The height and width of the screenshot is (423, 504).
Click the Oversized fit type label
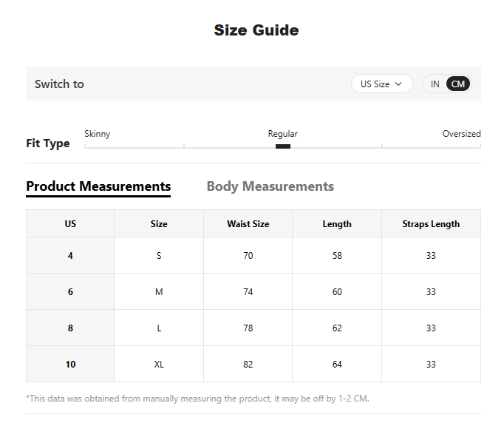click(x=462, y=134)
